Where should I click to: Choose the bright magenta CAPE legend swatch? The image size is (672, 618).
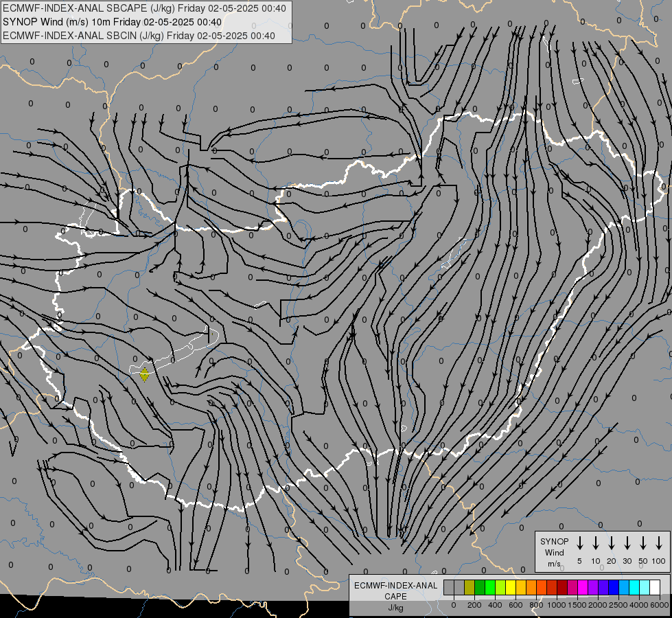(x=583, y=587)
